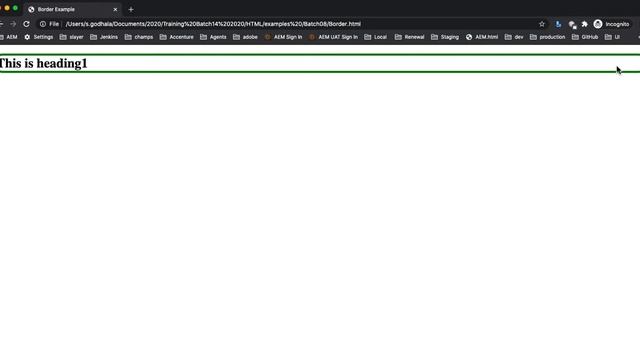Image resolution: width=640 pixels, height=360 pixels.
Task: Open the AEM UAT Sign In bookmark
Action: pyautogui.click(x=333, y=37)
